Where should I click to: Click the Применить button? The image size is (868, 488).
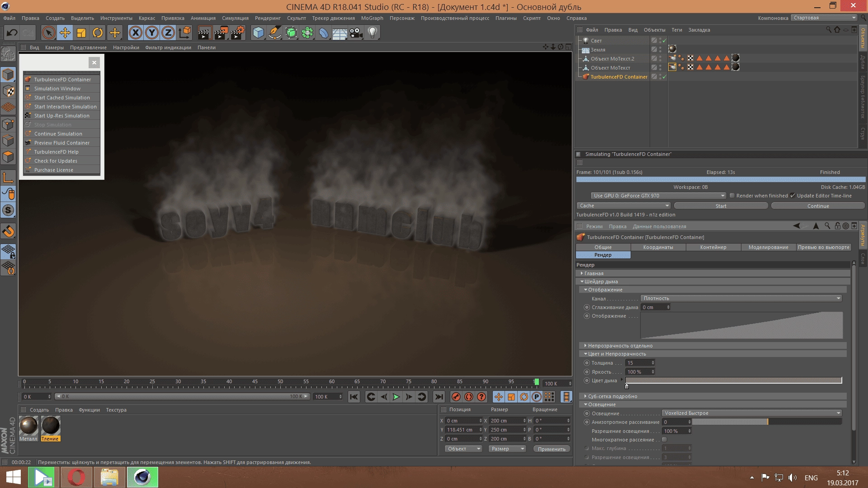pos(552,449)
